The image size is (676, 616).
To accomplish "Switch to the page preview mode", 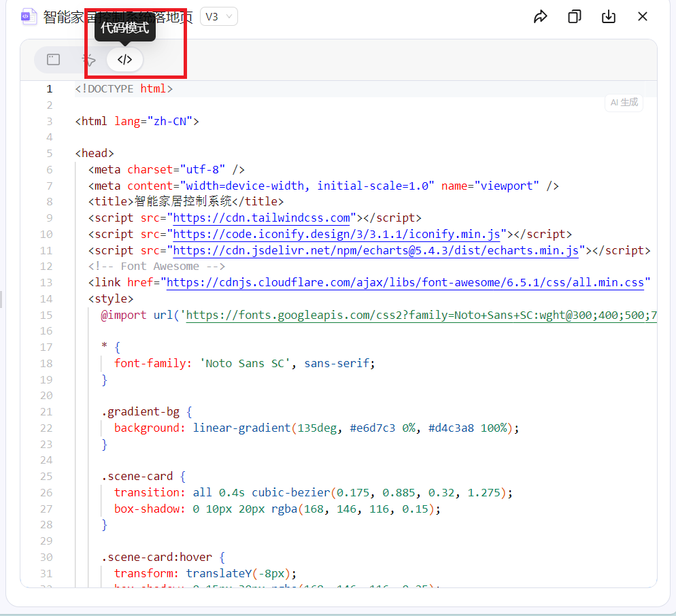I will pyautogui.click(x=54, y=59).
